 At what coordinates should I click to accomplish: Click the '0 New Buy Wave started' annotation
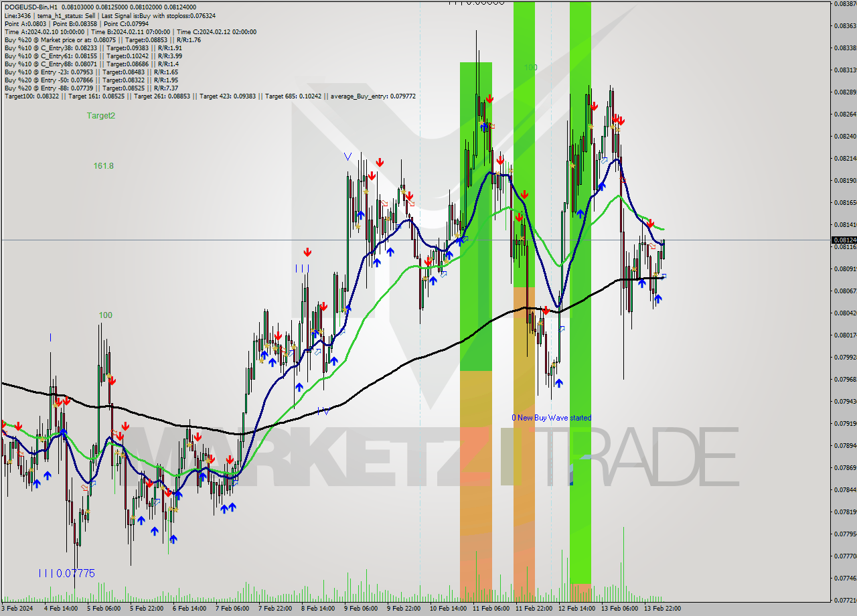552,417
